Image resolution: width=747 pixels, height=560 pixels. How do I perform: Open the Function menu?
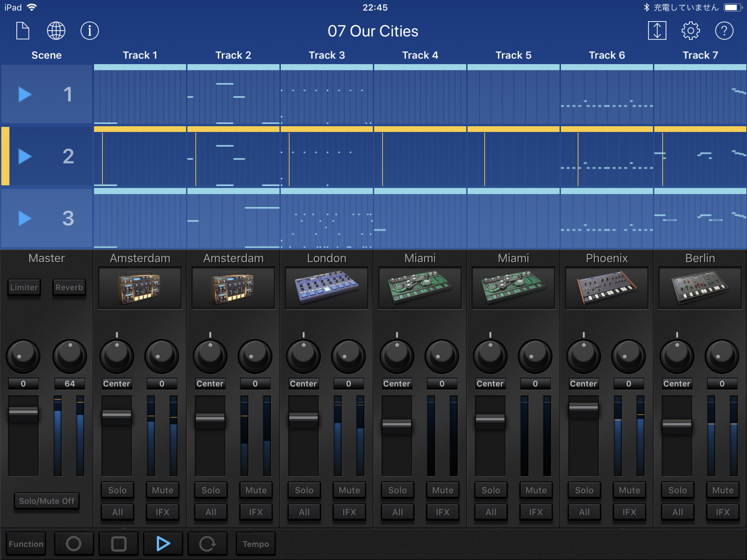(26, 544)
